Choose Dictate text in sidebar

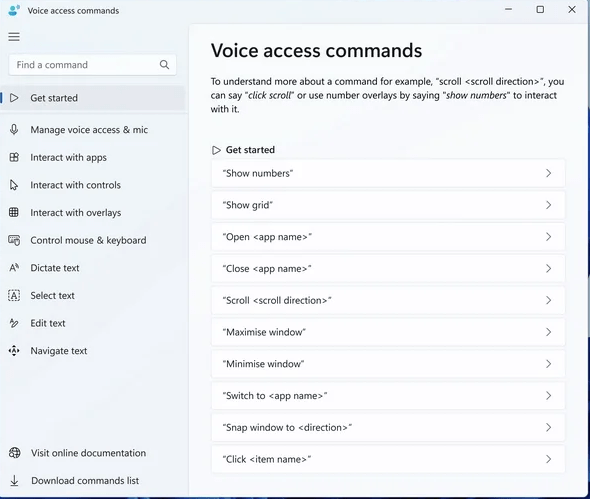click(93, 268)
